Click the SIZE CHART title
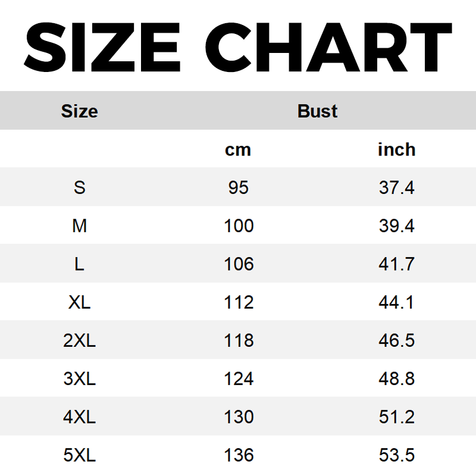The height and width of the screenshot is (476, 476). [x=238, y=47]
